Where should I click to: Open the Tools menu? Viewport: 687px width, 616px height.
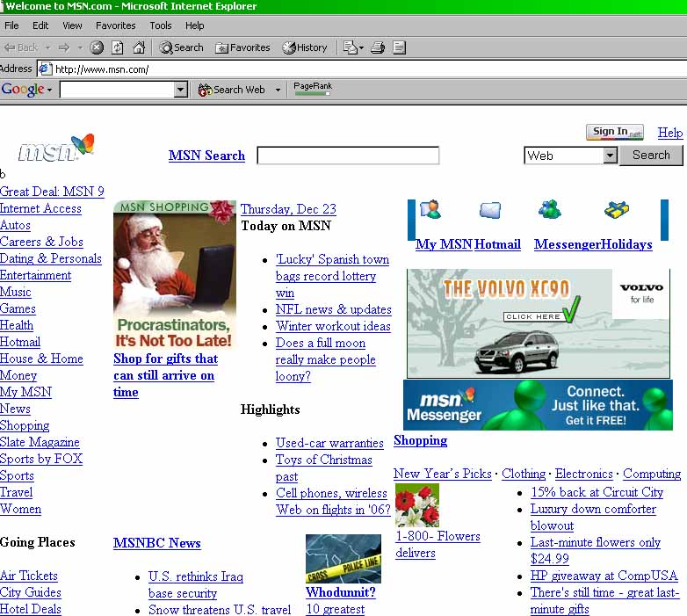161,25
